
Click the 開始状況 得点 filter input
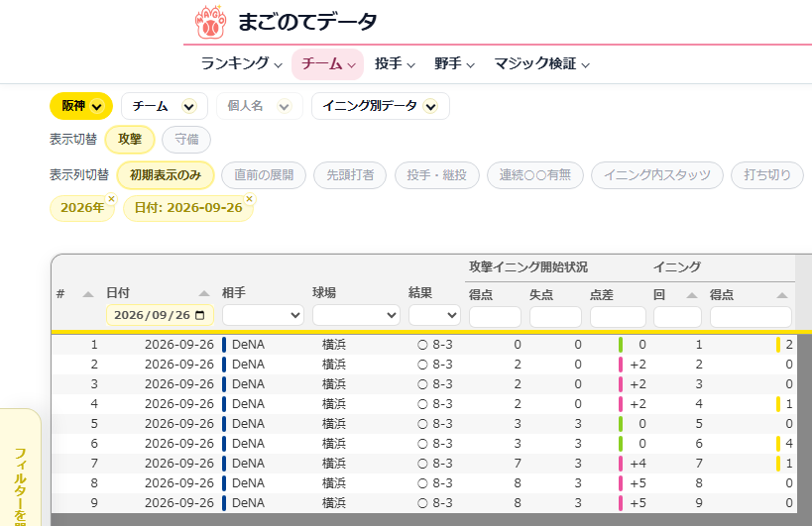(x=495, y=317)
